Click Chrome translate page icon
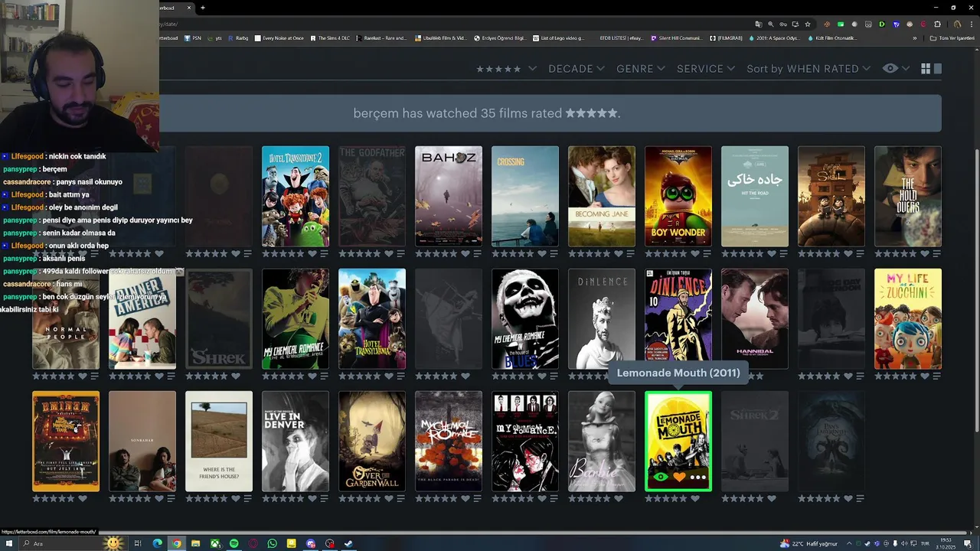This screenshot has height=551, width=980. point(758,24)
